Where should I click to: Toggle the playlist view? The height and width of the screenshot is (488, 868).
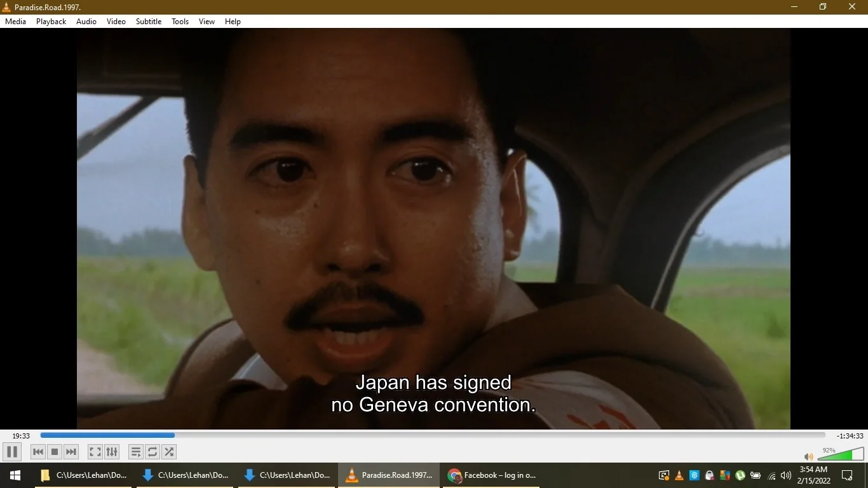point(135,452)
